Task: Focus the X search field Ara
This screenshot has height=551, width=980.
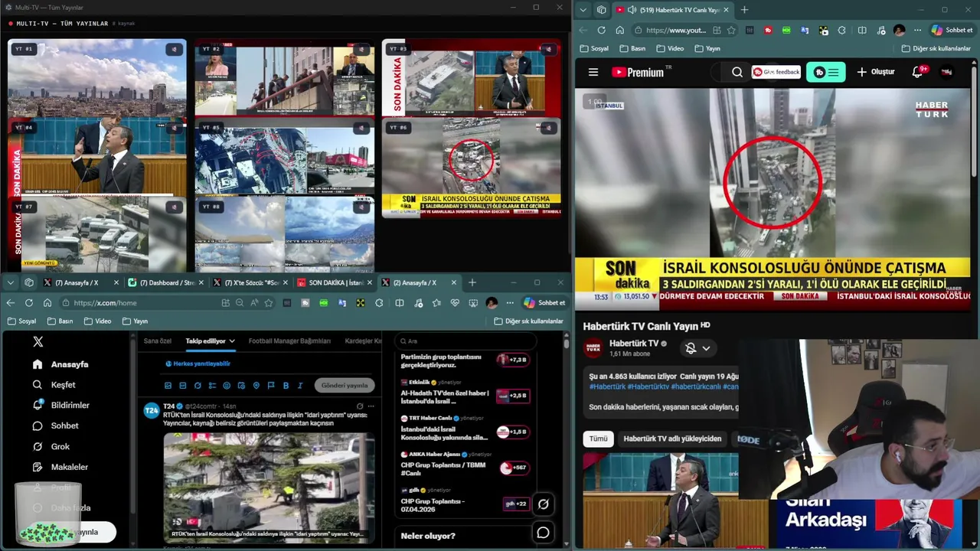Action: (x=467, y=341)
